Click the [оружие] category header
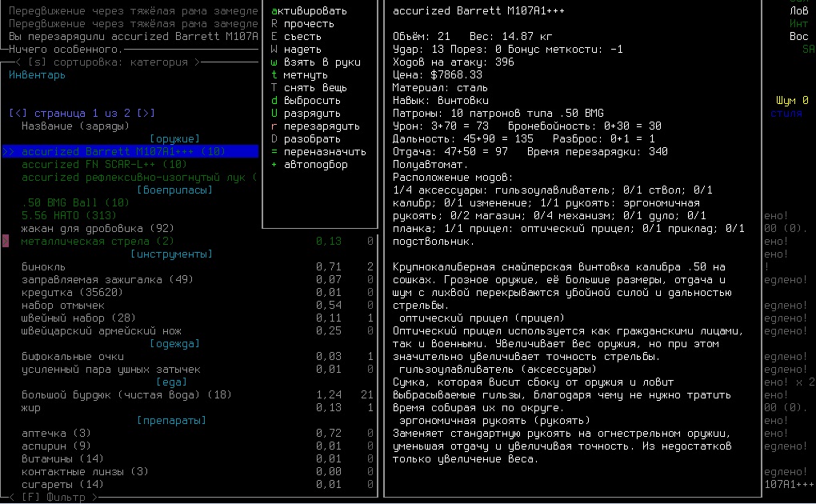 click(x=174, y=139)
